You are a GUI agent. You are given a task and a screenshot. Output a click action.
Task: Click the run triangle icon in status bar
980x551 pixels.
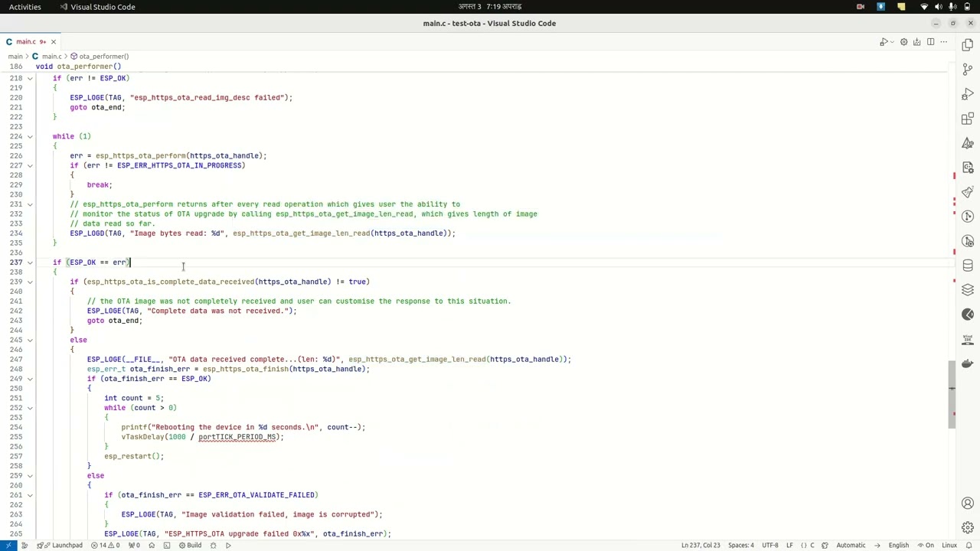(x=228, y=546)
